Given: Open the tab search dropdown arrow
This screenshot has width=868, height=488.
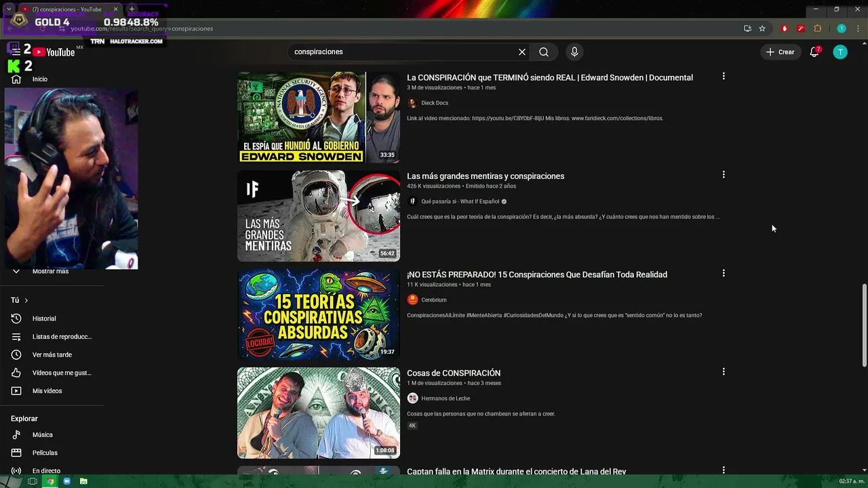Looking at the screenshot, I should tap(9, 9).
